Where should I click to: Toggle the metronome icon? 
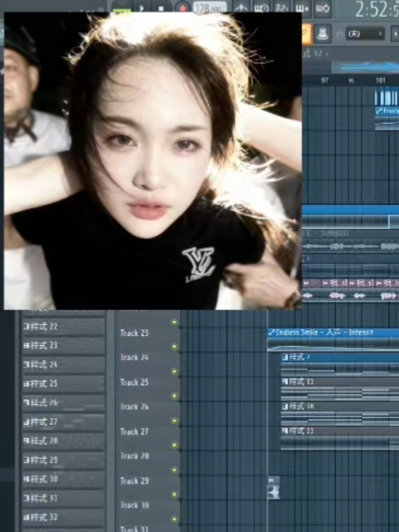pos(241,8)
